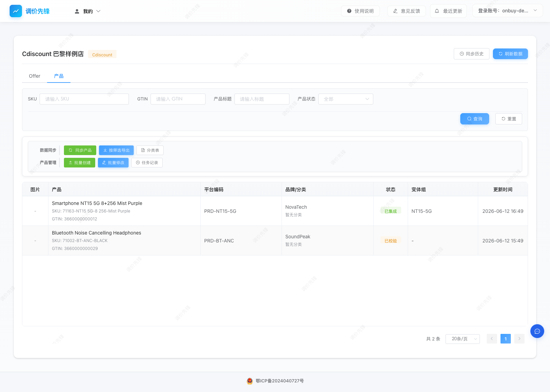The width and height of the screenshot is (550, 392).
Task: Click 刷新数据 refresh data button
Action: [x=510, y=54]
